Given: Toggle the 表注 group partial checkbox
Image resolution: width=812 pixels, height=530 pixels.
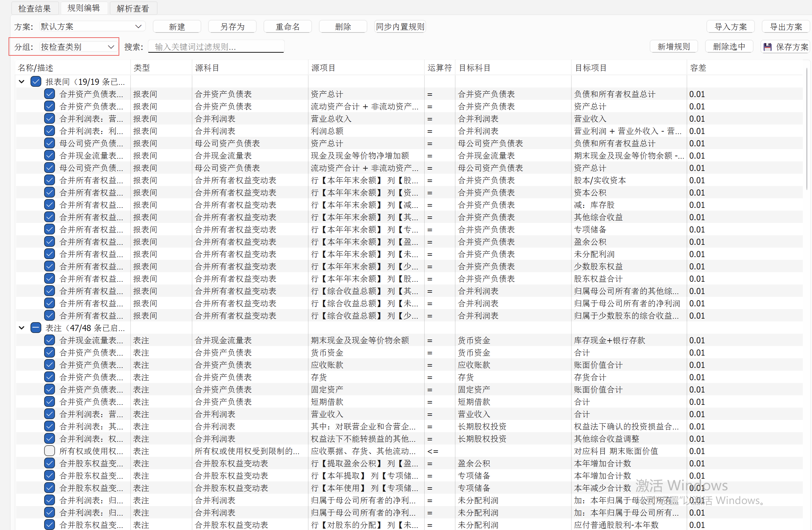Looking at the screenshot, I should pyautogui.click(x=36, y=328).
